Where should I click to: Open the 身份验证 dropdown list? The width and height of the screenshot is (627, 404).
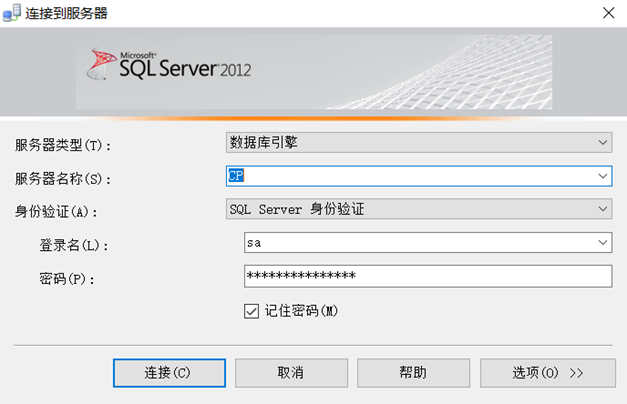[x=418, y=209]
